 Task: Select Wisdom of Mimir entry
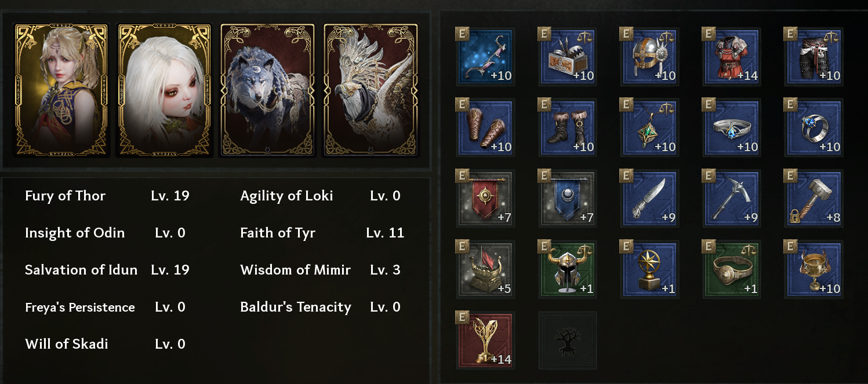coord(295,270)
